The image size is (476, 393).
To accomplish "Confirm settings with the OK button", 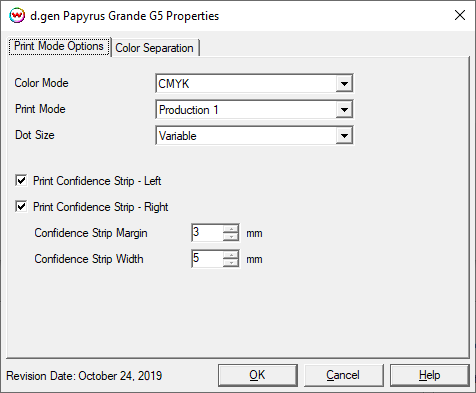I will [x=258, y=375].
